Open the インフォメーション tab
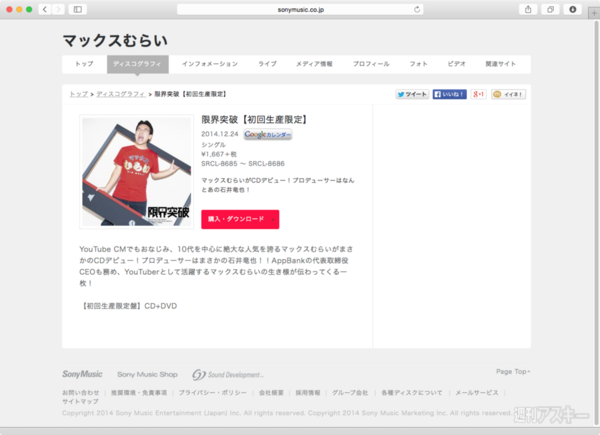 210,64
